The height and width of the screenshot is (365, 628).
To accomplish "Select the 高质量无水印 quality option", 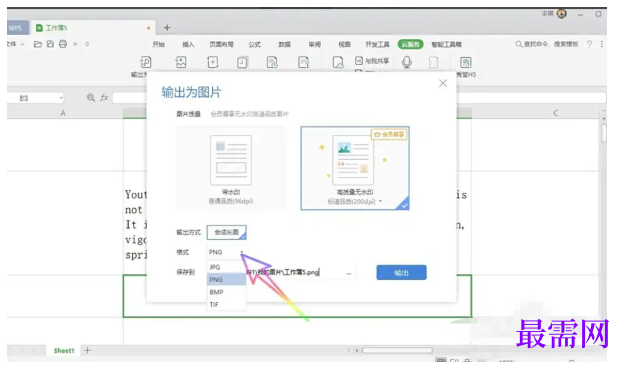I will click(355, 168).
